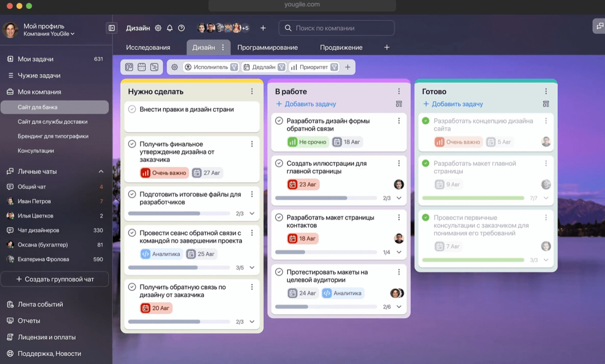Uncheck completed task 'Разработать макет главной страницы'
605x364 pixels.
click(x=426, y=164)
